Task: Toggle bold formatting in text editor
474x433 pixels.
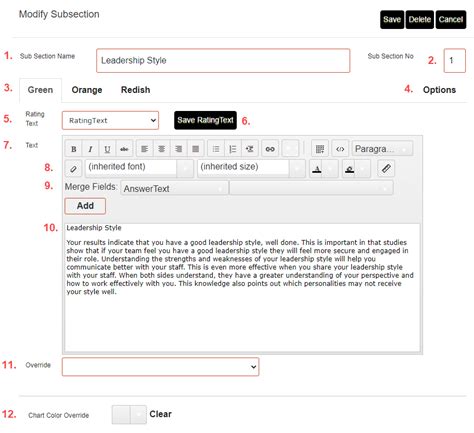Action: (x=74, y=149)
